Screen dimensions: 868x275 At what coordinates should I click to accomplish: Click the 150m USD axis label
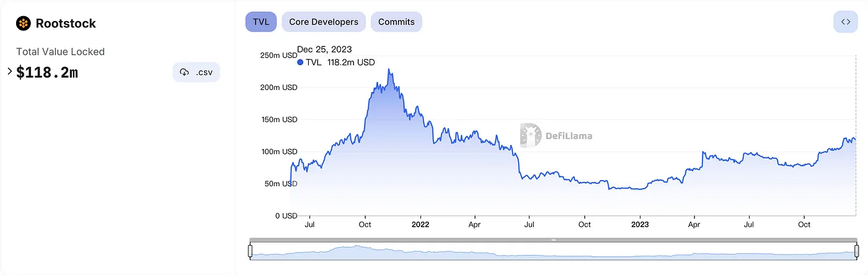(278, 120)
